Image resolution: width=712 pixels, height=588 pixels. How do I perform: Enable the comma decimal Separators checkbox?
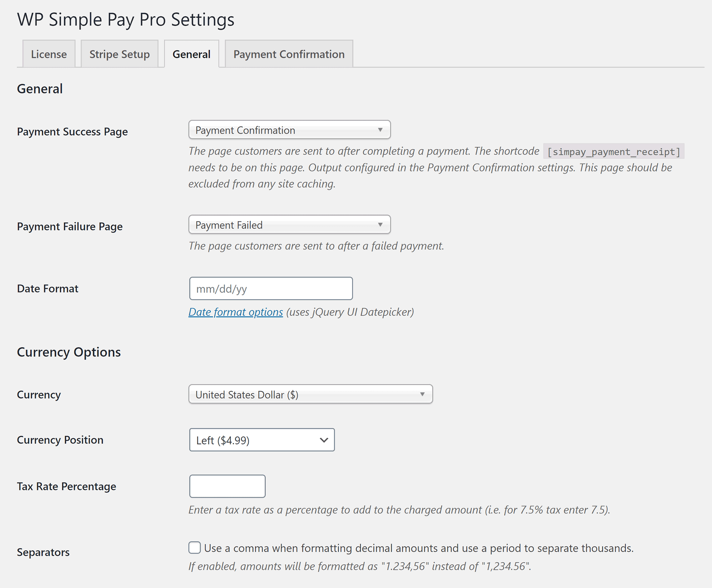pos(194,548)
